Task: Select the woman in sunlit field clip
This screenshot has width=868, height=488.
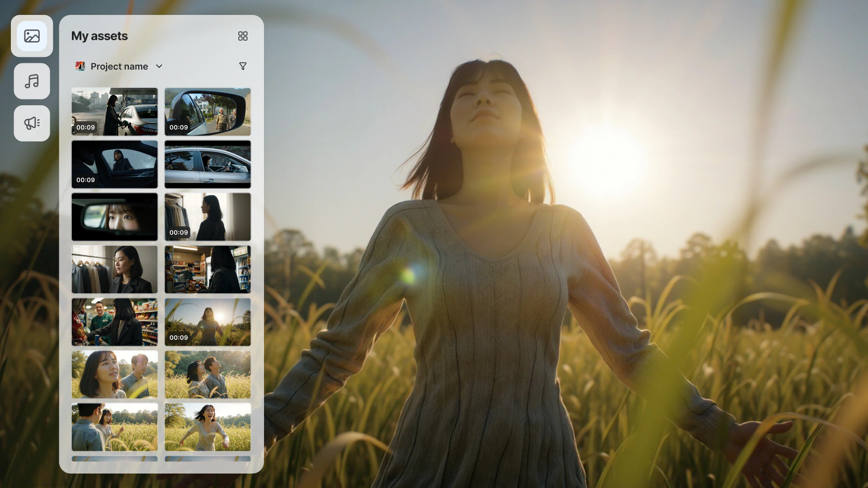Action: pos(208,322)
